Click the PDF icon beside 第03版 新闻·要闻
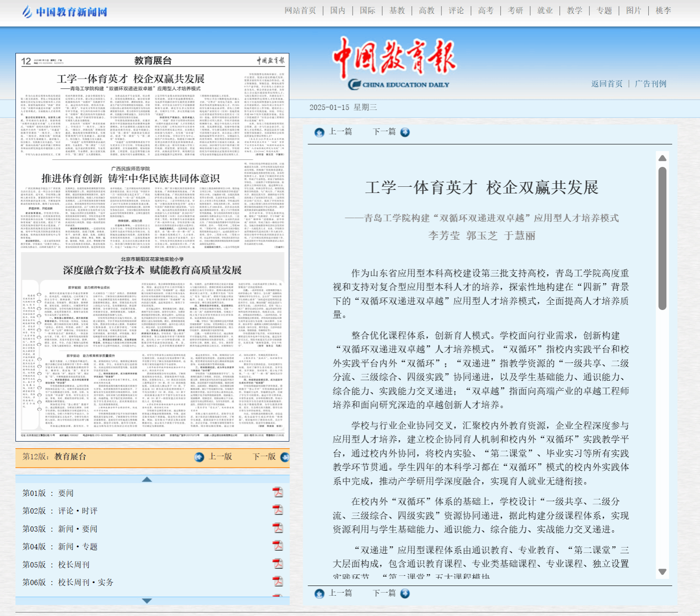This screenshot has width=700, height=616. click(278, 528)
